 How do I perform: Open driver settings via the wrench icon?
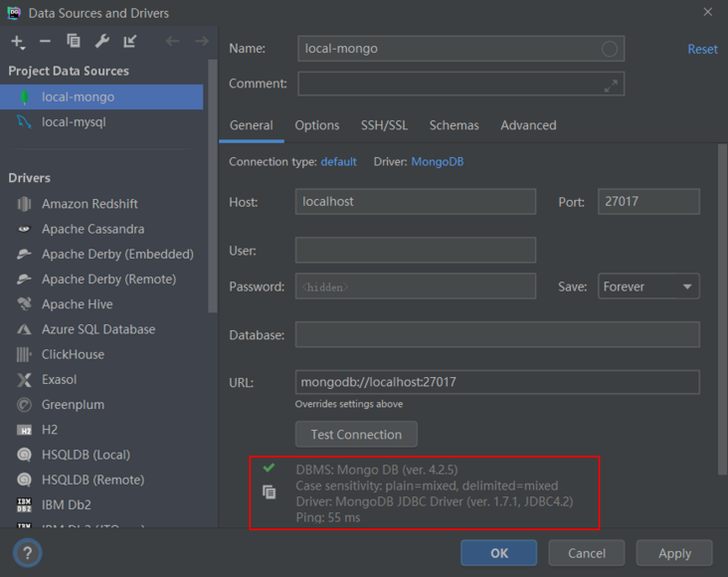pos(101,42)
